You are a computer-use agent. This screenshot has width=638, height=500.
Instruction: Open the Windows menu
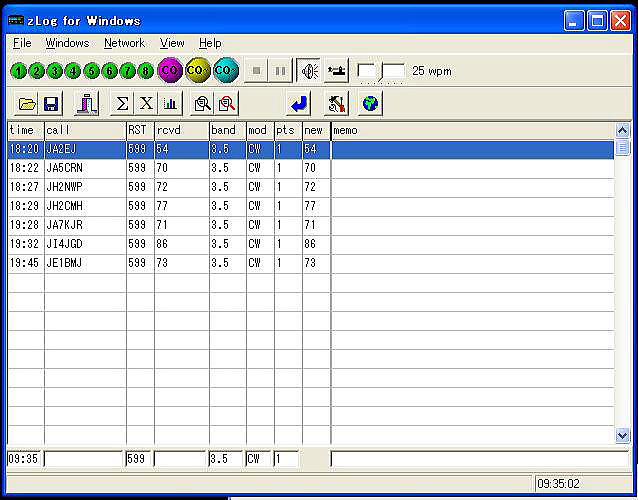point(67,43)
